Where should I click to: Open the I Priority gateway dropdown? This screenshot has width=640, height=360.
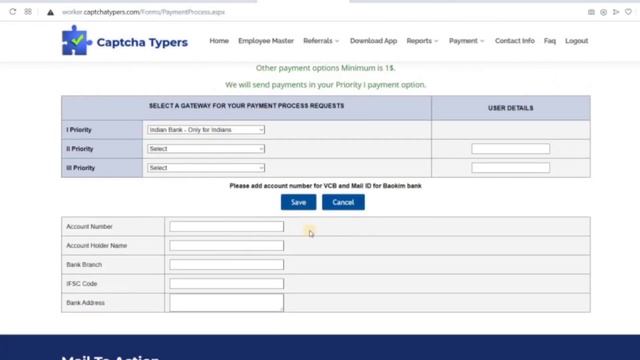pos(206,130)
